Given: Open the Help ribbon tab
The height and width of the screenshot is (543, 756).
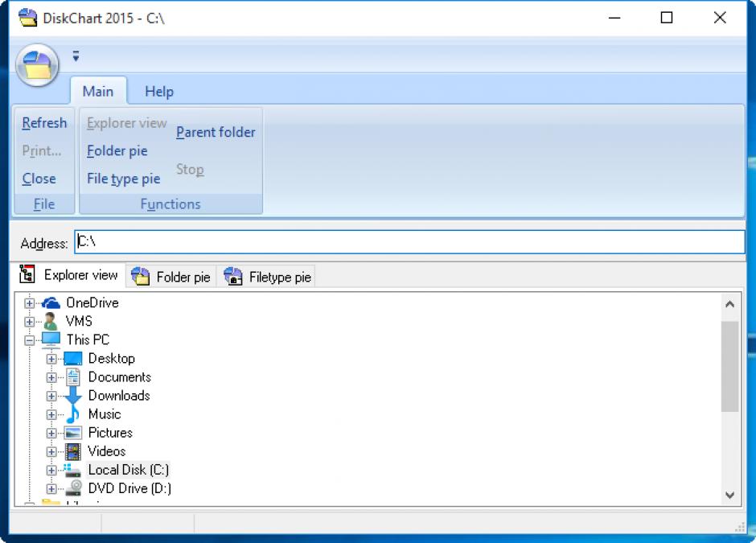Looking at the screenshot, I should coord(159,91).
